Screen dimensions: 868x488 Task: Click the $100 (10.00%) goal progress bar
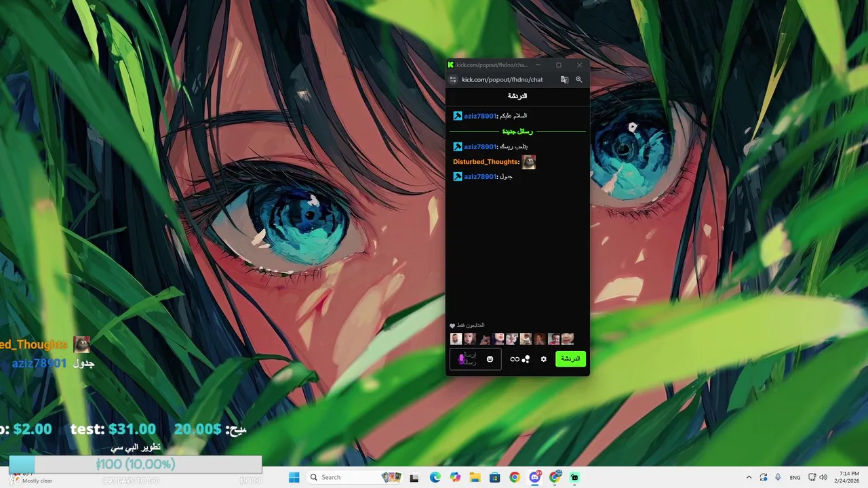click(135, 464)
